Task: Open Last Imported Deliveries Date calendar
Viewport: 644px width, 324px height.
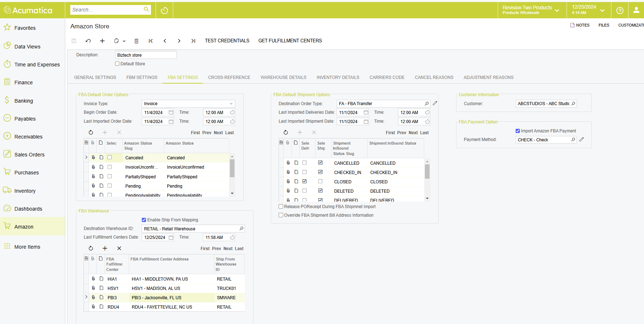Action: pyautogui.click(x=366, y=112)
